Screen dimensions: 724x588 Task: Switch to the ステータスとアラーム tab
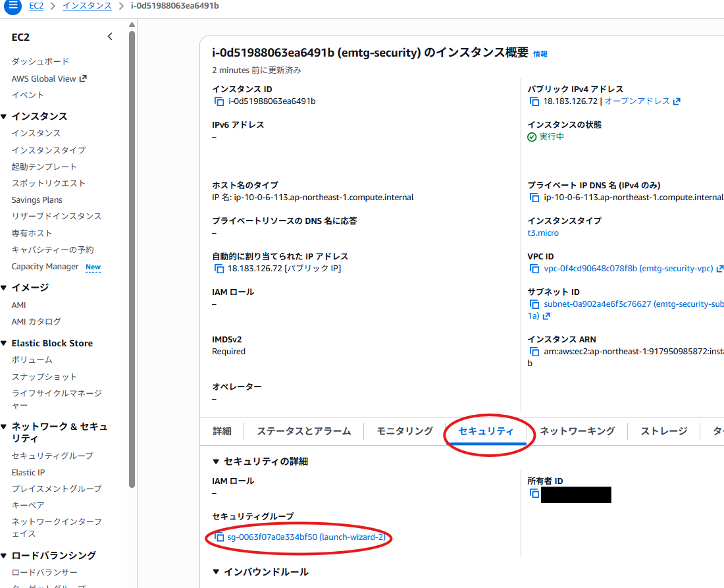tap(304, 431)
